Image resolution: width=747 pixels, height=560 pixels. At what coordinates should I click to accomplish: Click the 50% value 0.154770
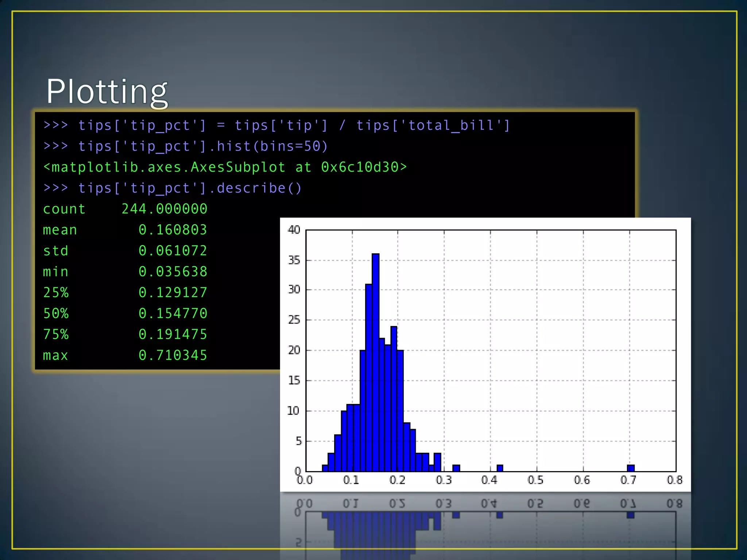(x=173, y=313)
